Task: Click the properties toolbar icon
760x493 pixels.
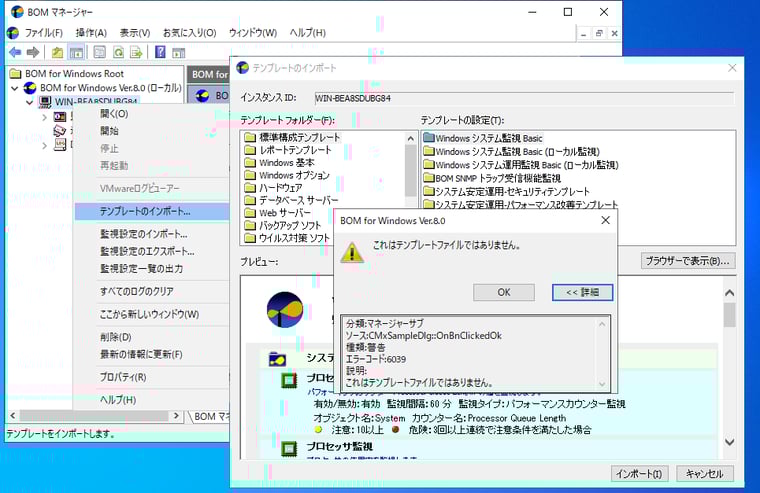Action: 99,52
